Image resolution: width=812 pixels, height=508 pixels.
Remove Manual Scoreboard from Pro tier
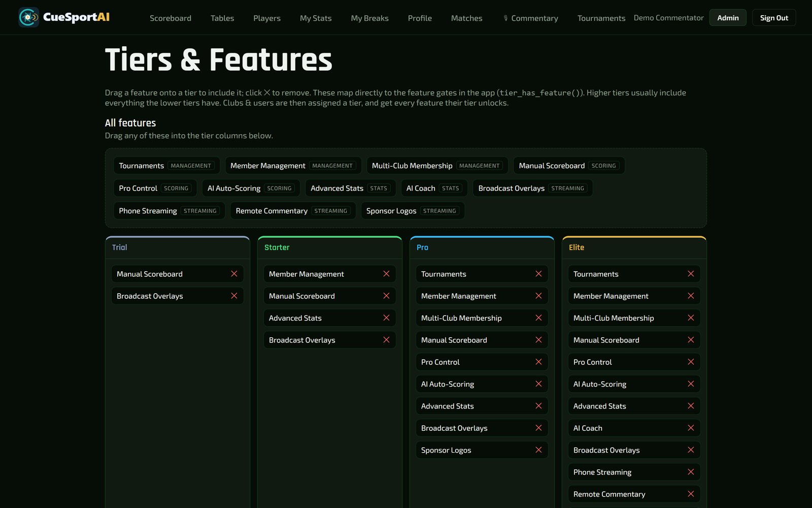pos(538,340)
